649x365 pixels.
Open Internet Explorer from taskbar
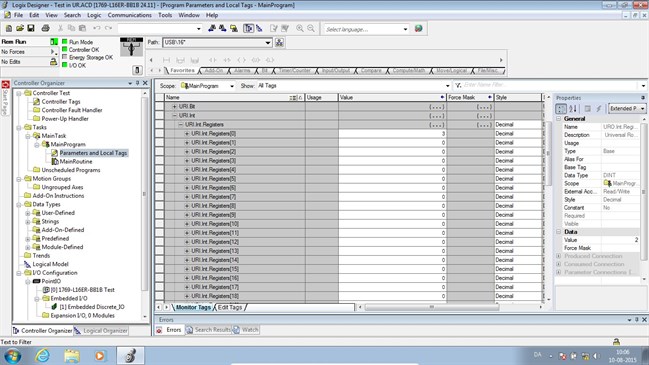coord(42,355)
